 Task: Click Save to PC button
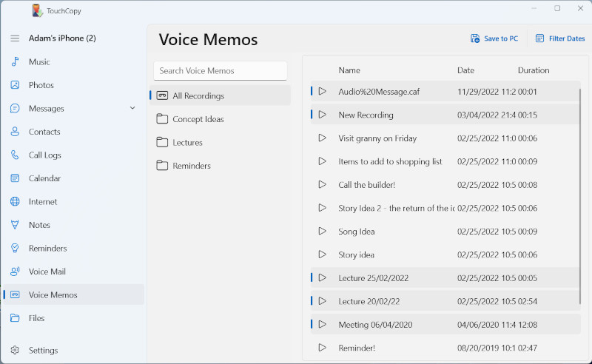click(x=494, y=38)
